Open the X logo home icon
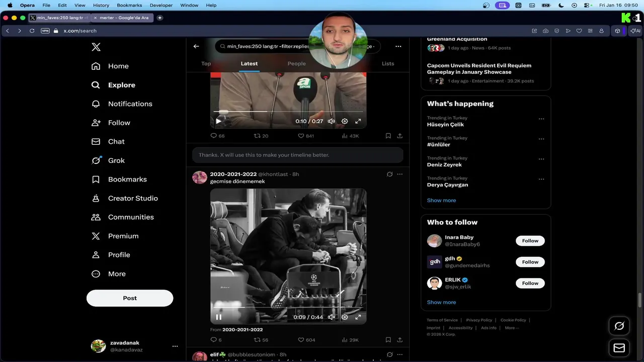This screenshot has height=362, width=644. 96,47
